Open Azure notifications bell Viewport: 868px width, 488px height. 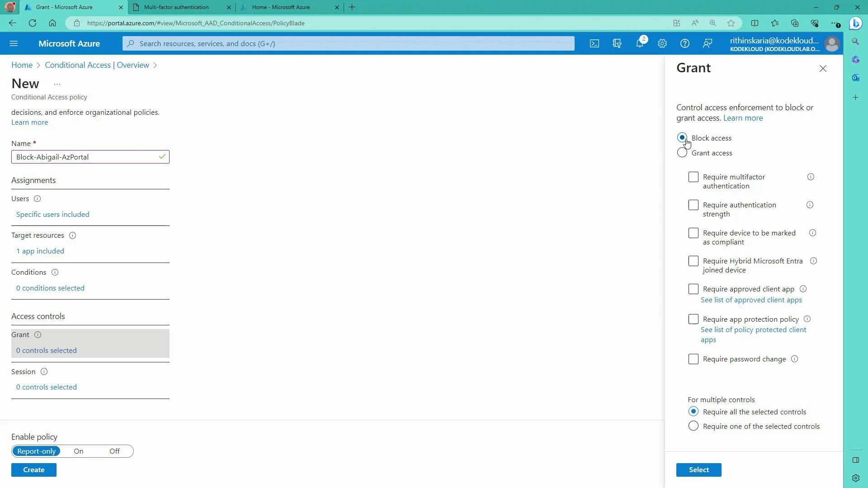click(639, 43)
